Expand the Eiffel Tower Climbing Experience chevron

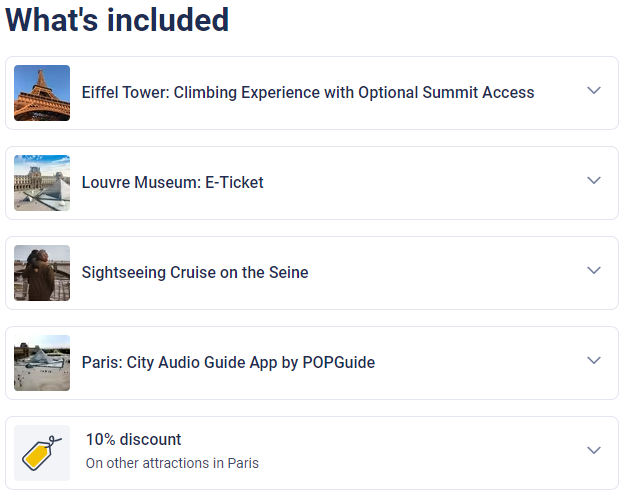(594, 91)
